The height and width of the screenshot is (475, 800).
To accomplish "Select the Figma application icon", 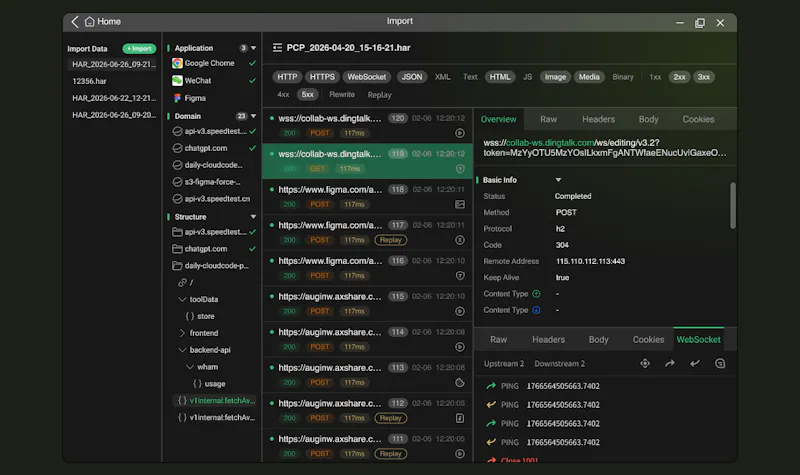I will (x=177, y=98).
